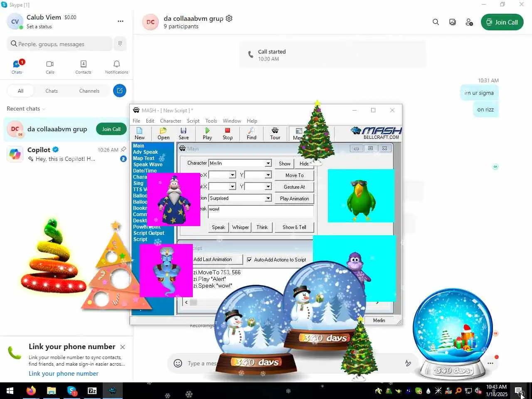Screen dimensions: 532x399
Task: Open the Gesture At X dropdown
Action: click(x=232, y=187)
